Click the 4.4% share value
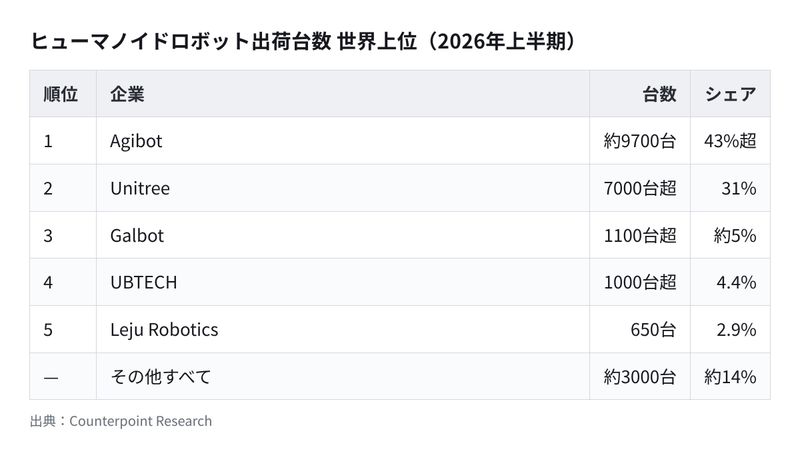 [736, 283]
